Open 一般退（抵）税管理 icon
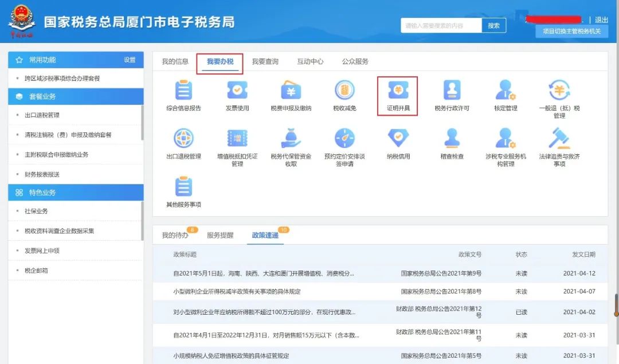 [559, 90]
